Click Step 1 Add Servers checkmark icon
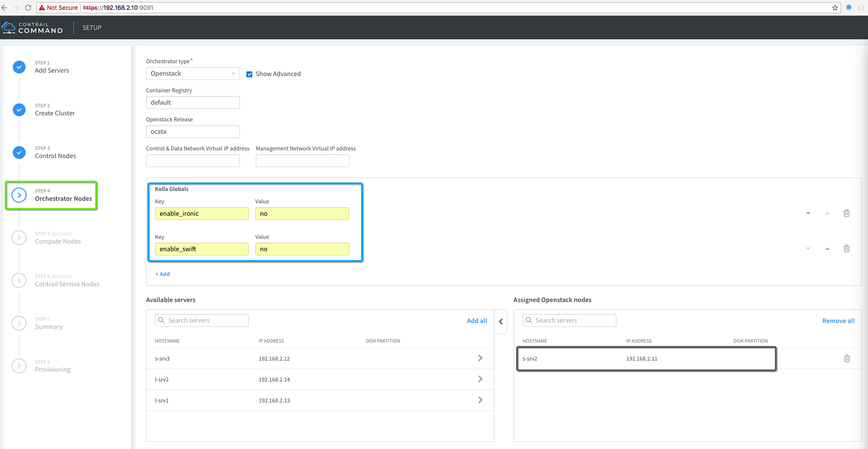Viewport: 868px width, 449px height. click(x=19, y=67)
